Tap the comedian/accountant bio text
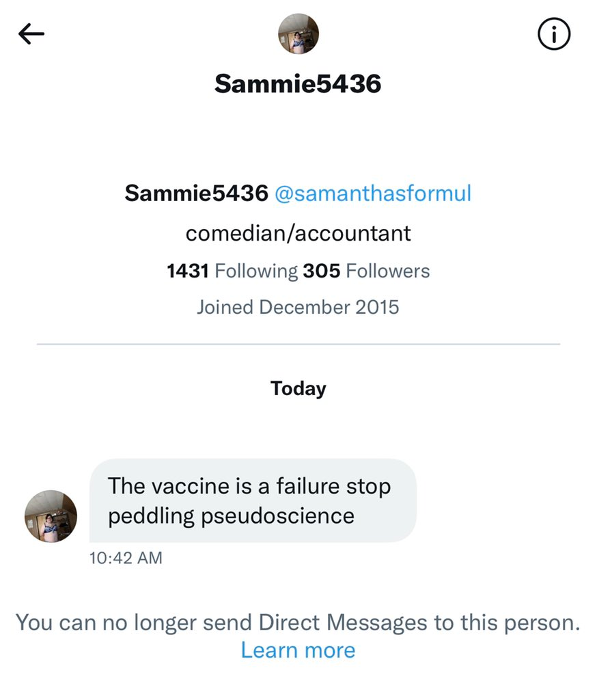Viewport: 597px width, 700px height. tap(298, 233)
